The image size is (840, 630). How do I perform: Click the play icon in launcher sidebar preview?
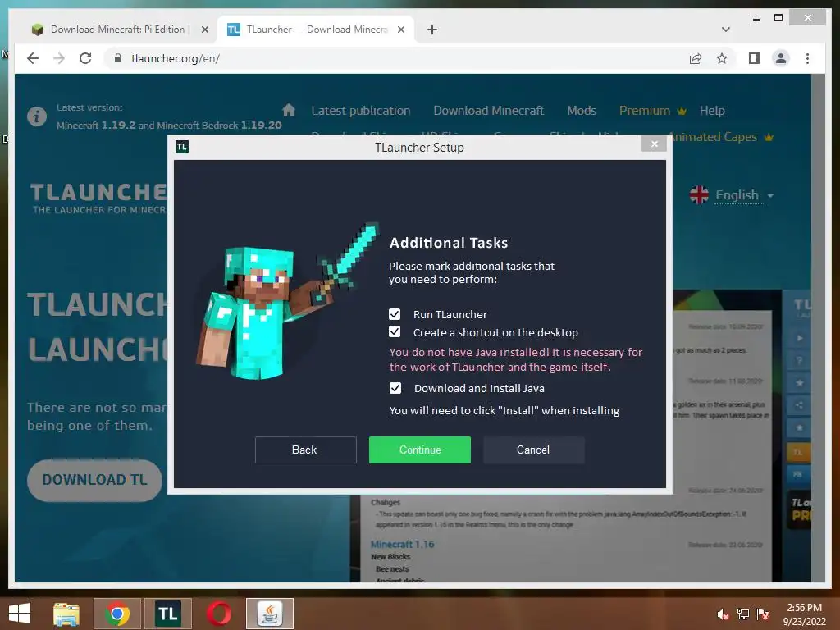(x=799, y=338)
